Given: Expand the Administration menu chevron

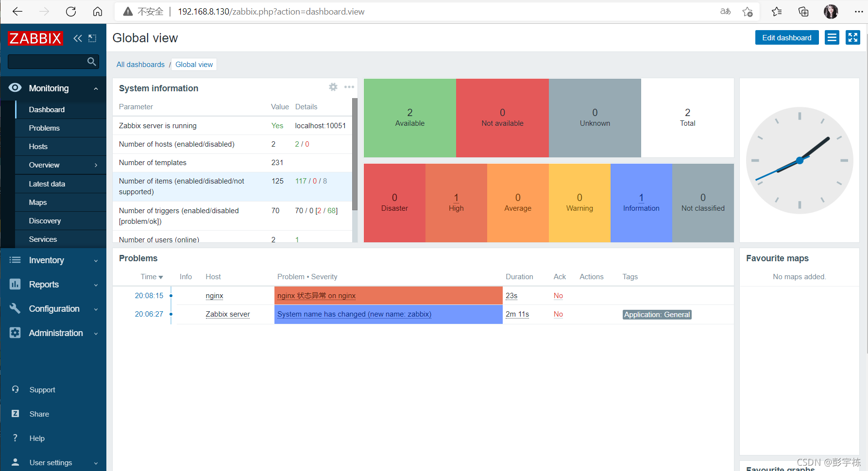Looking at the screenshot, I should click(96, 334).
